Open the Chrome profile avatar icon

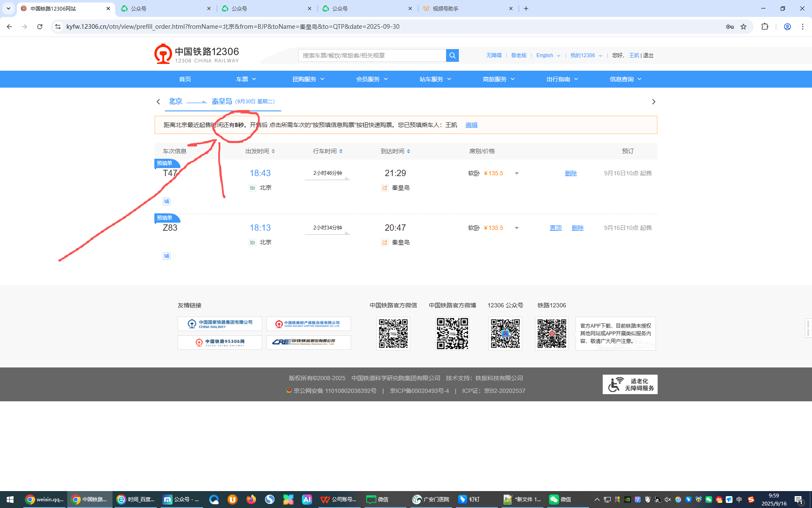(x=787, y=27)
